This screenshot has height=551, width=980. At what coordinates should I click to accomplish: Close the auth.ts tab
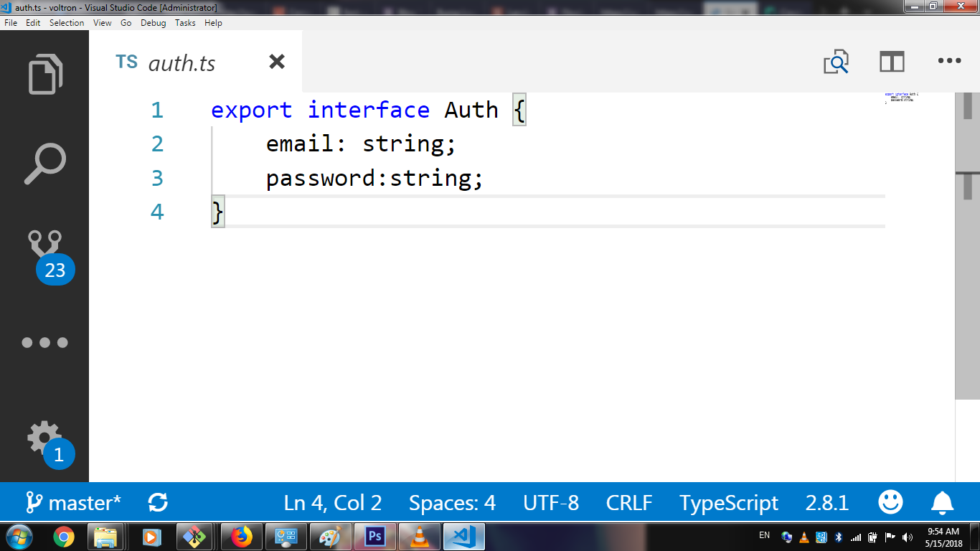tap(277, 62)
